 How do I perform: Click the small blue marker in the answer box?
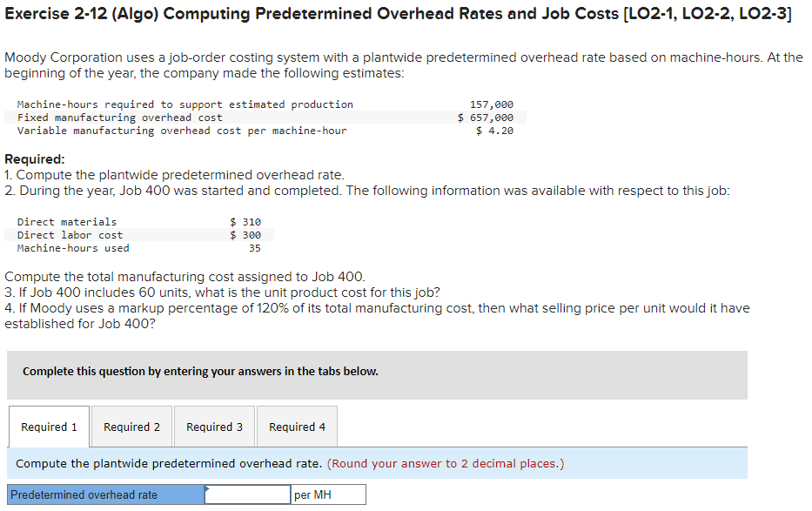click(208, 490)
